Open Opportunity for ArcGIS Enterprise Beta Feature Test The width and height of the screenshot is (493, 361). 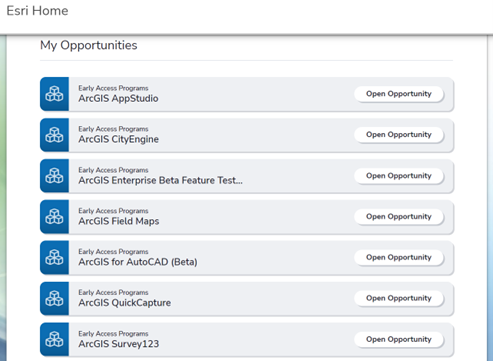[x=399, y=176]
